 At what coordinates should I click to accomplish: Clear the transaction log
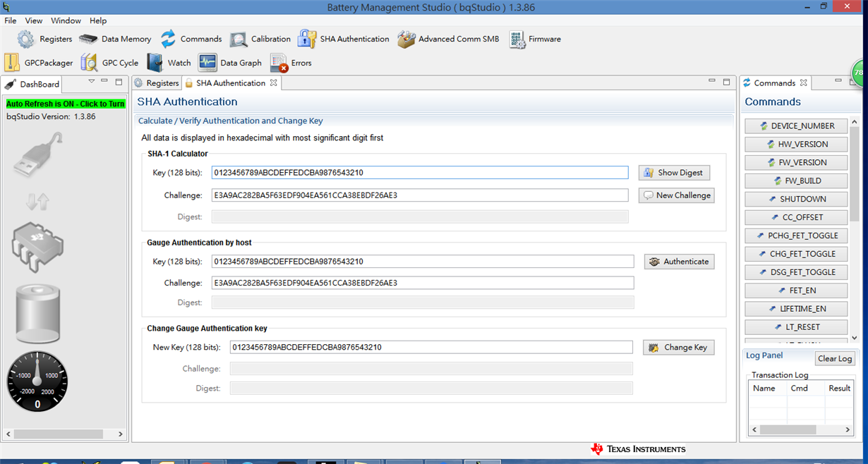tap(835, 359)
